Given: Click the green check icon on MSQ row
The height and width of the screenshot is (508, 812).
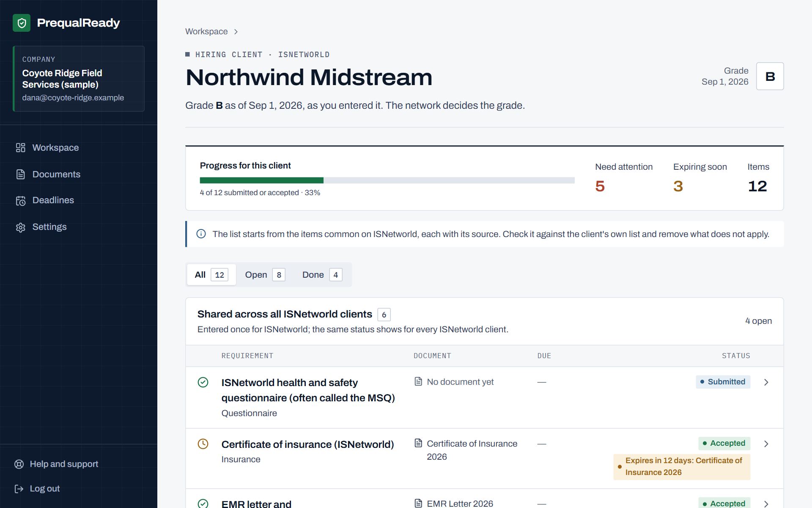Looking at the screenshot, I should pos(203,382).
